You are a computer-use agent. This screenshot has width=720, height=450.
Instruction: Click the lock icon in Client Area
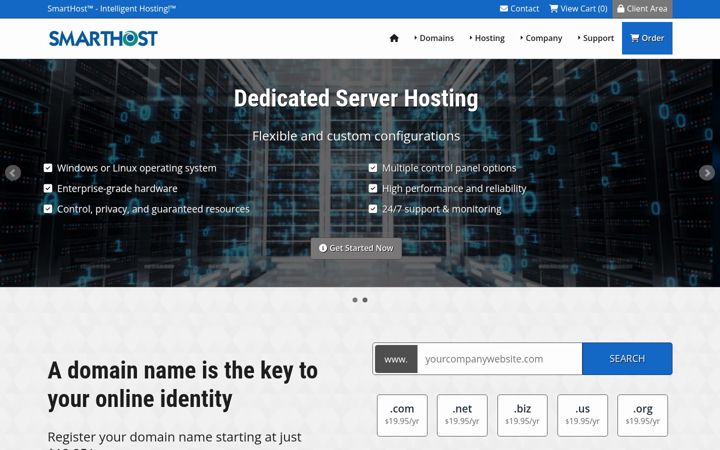tap(621, 8)
